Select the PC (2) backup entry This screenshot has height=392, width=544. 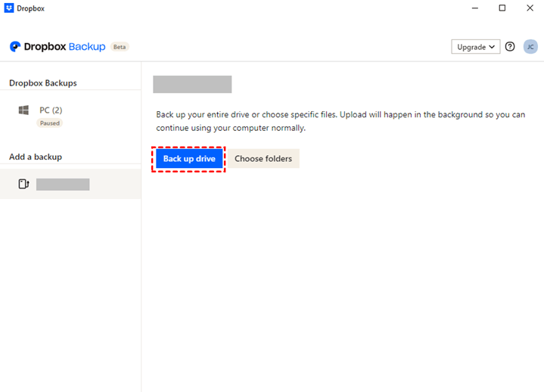(x=51, y=110)
